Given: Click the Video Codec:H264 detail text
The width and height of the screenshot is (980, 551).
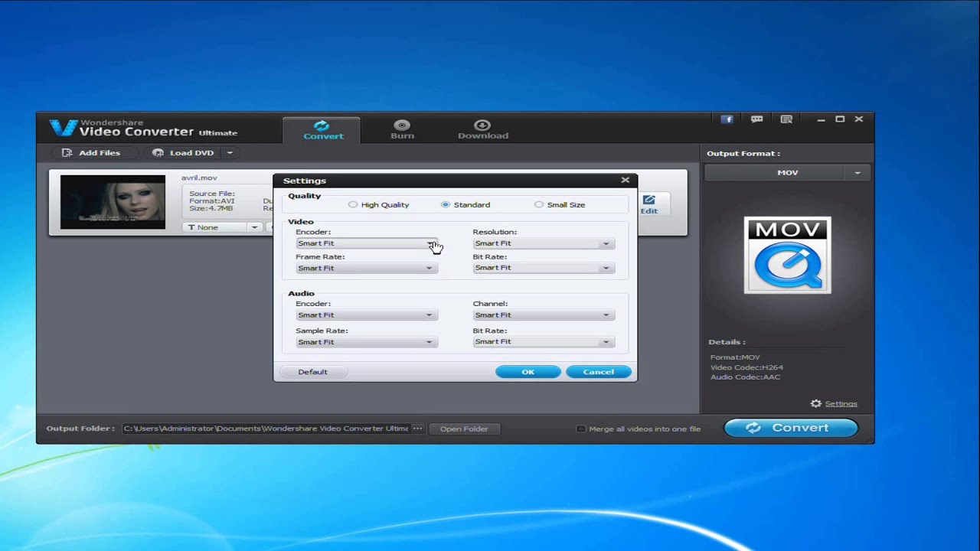Looking at the screenshot, I should point(746,367).
